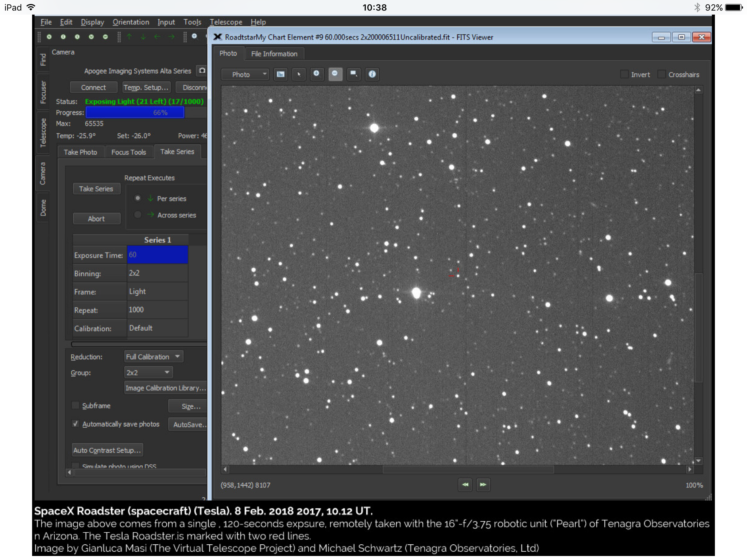The image size is (747, 560).
Task: Open the Tools menu
Action: click(x=192, y=22)
